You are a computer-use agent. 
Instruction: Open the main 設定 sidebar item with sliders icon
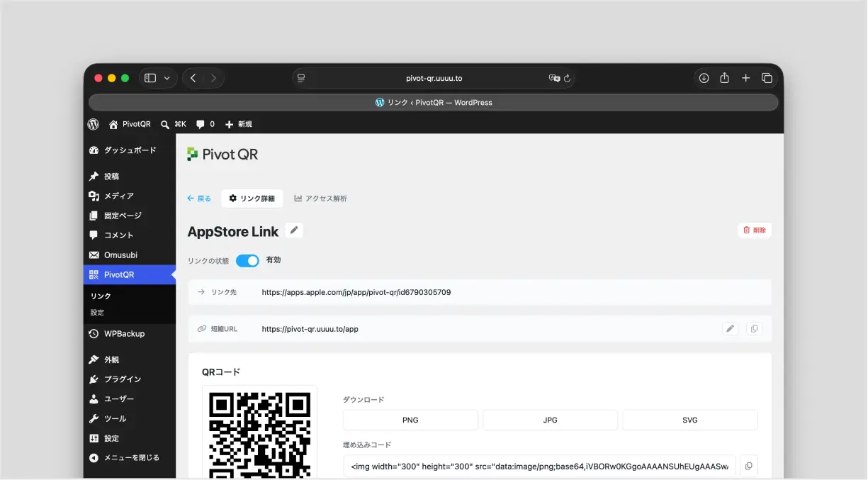130,438
